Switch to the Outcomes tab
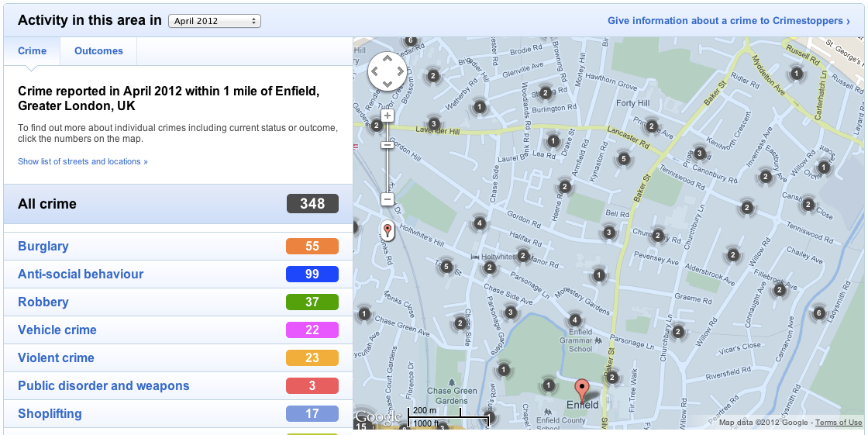 click(98, 51)
